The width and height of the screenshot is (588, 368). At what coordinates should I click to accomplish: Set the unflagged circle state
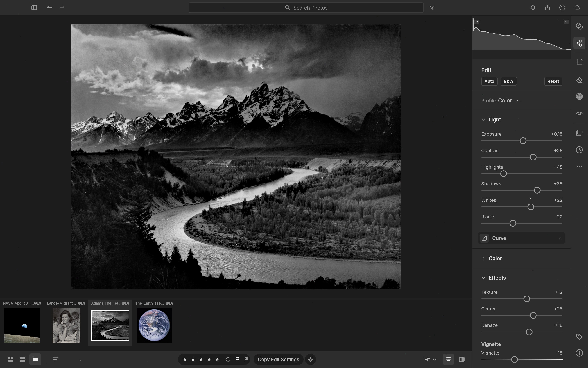228,360
